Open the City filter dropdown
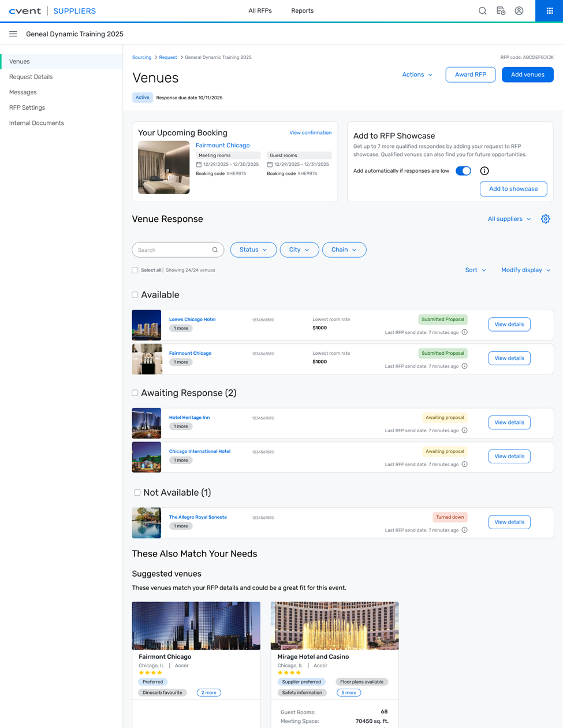The width and height of the screenshot is (563, 728). (299, 250)
